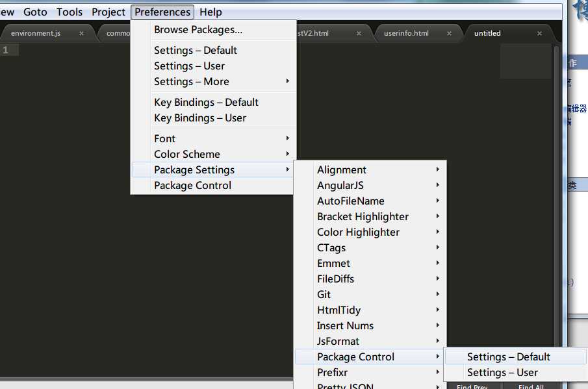The width and height of the screenshot is (588, 389).
Task: Expand Git package settings
Action: pyautogui.click(x=370, y=295)
